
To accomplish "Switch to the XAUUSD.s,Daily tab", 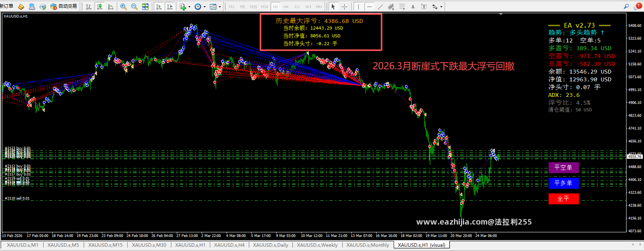I will (x=271, y=245).
